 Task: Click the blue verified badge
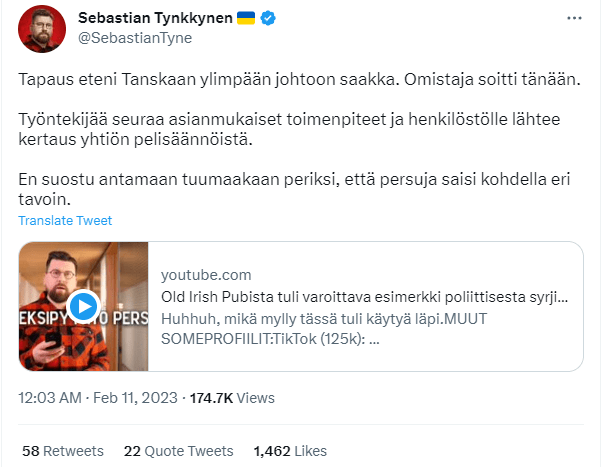click(268, 19)
